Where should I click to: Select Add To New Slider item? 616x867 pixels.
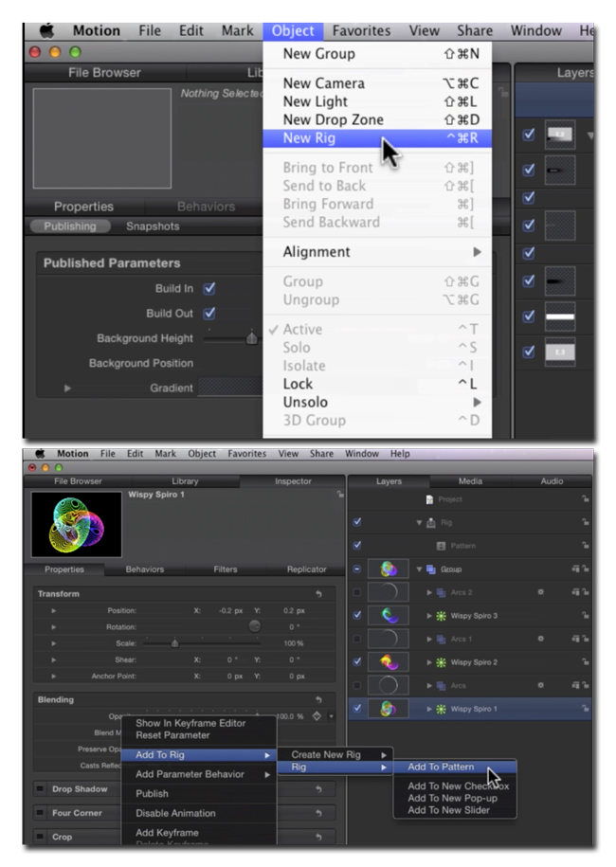[455, 810]
